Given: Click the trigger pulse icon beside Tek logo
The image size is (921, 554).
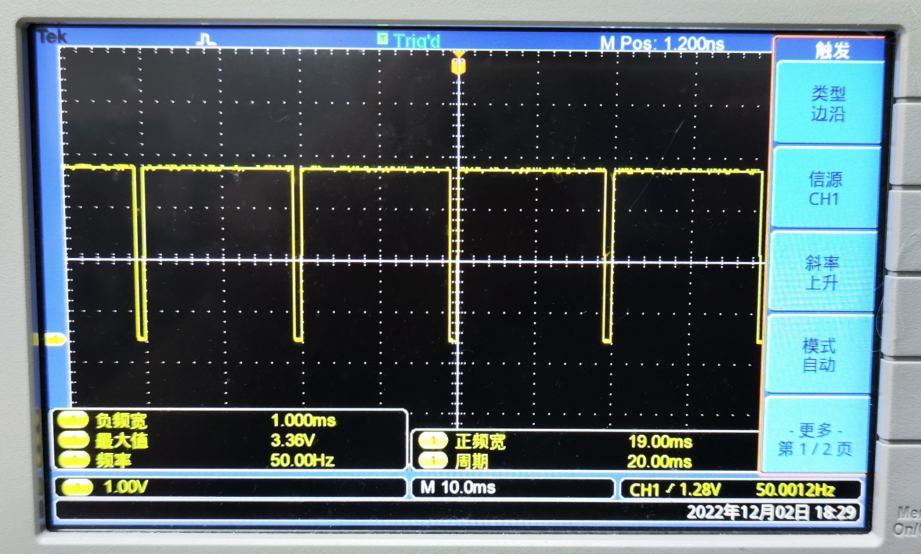Looking at the screenshot, I should [x=208, y=40].
